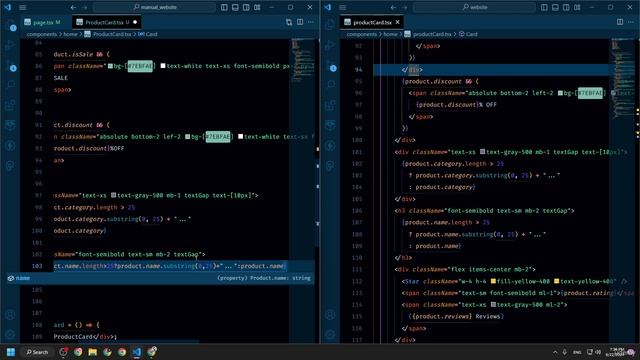Go back in manual_website window

73,7
